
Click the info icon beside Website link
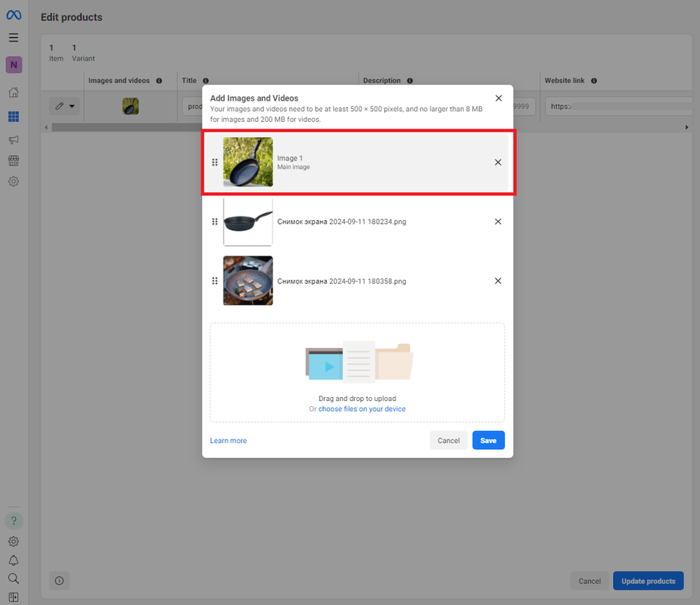(594, 81)
